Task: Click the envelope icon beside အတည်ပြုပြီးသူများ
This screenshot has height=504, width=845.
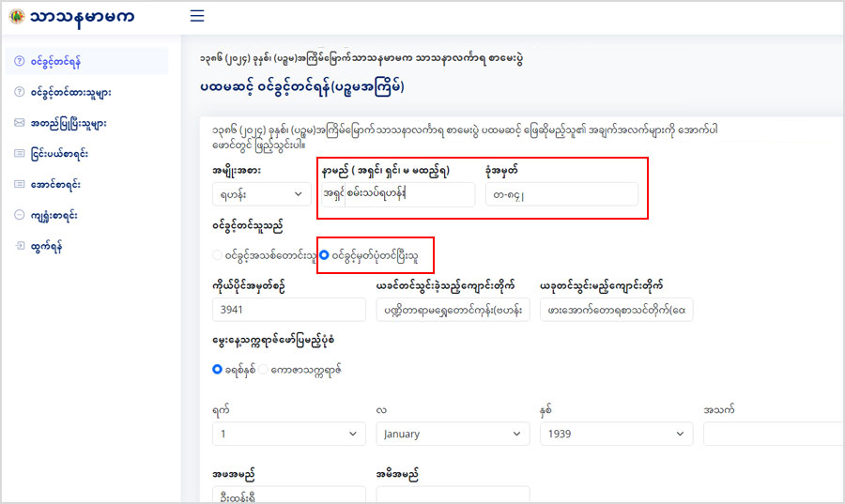Action: 19,123
